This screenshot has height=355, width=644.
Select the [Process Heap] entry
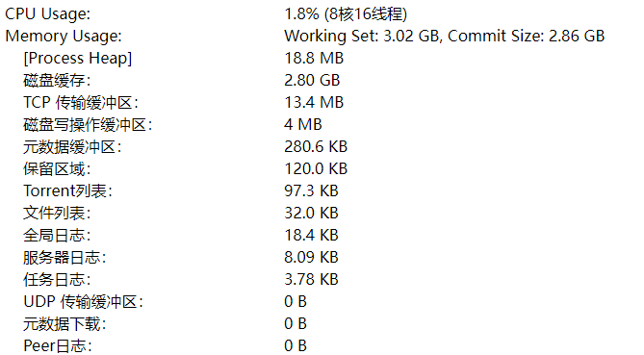click(x=78, y=59)
